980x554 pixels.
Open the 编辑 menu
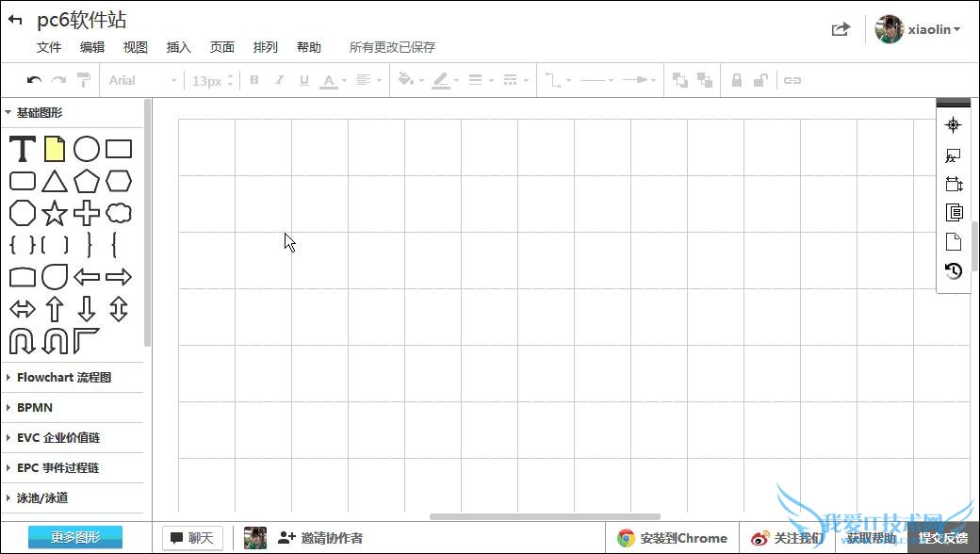click(92, 47)
